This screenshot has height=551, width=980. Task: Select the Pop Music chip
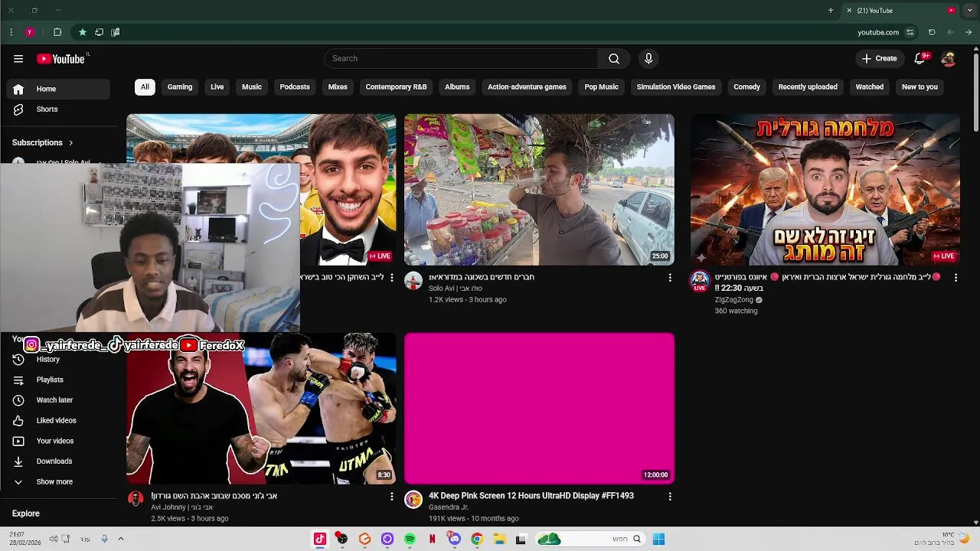coord(601,87)
